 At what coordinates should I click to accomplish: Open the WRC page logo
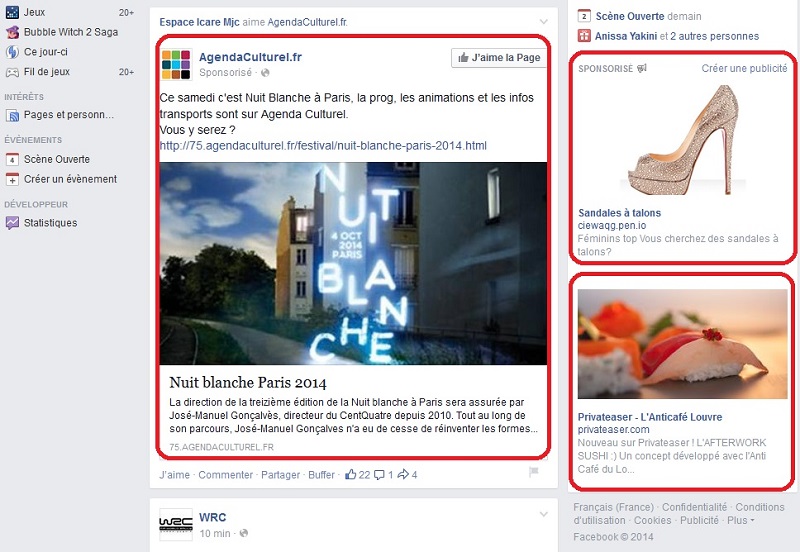click(176, 524)
